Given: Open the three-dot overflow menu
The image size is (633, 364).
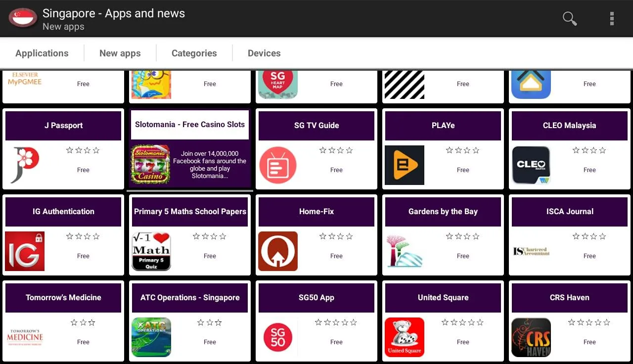Looking at the screenshot, I should [x=612, y=18].
